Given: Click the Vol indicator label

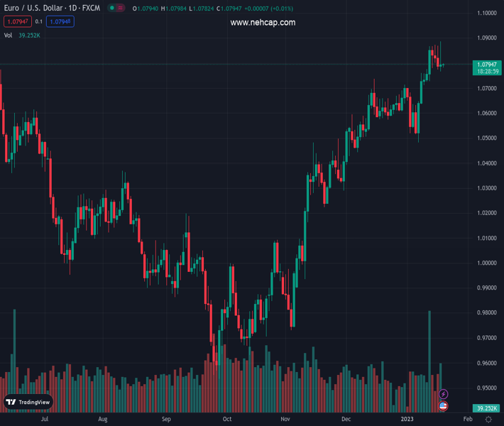Looking at the screenshot, I should coord(9,35).
